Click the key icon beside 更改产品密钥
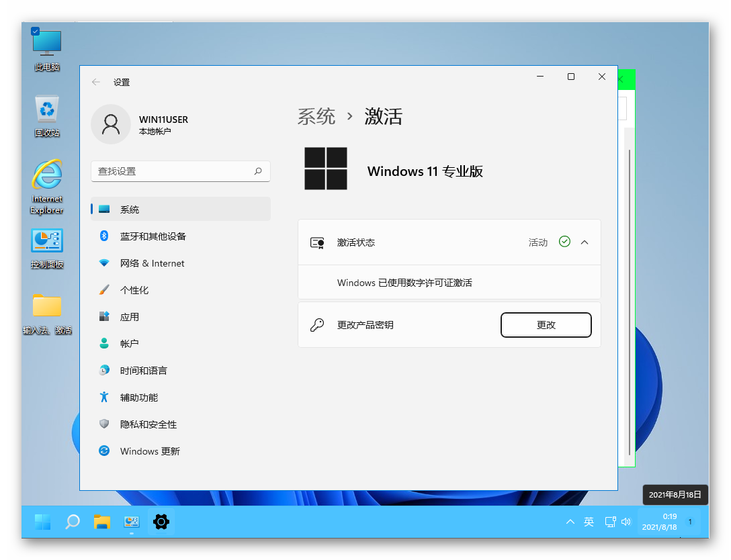The height and width of the screenshot is (560, 731). tap(317, 325)
